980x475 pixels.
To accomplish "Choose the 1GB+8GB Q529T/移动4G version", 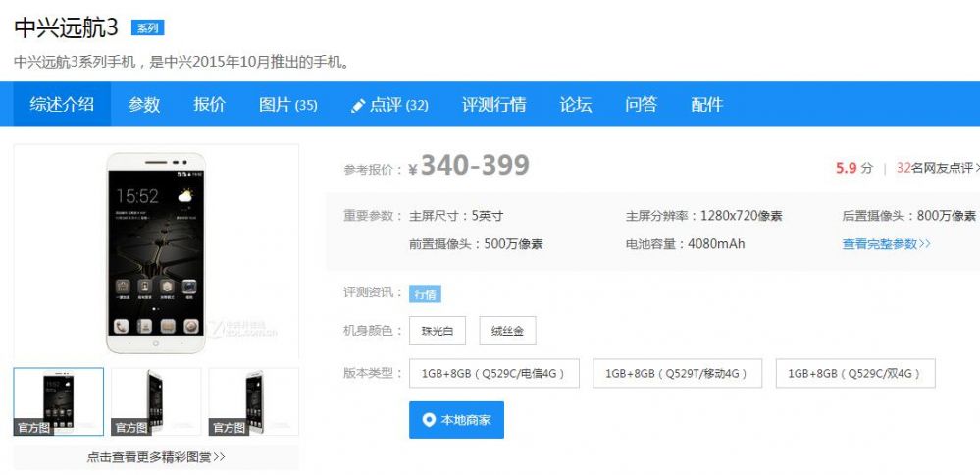I will click(x=677, y=373).
